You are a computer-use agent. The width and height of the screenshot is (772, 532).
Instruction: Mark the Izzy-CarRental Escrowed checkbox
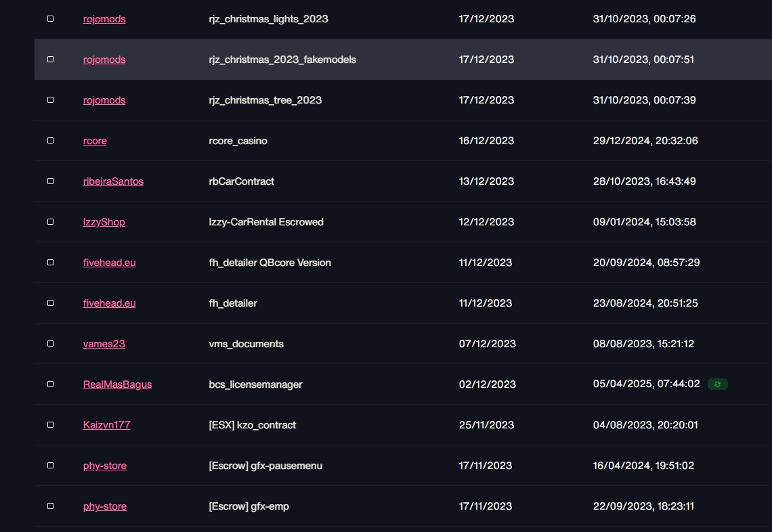(x=50, y=222)
